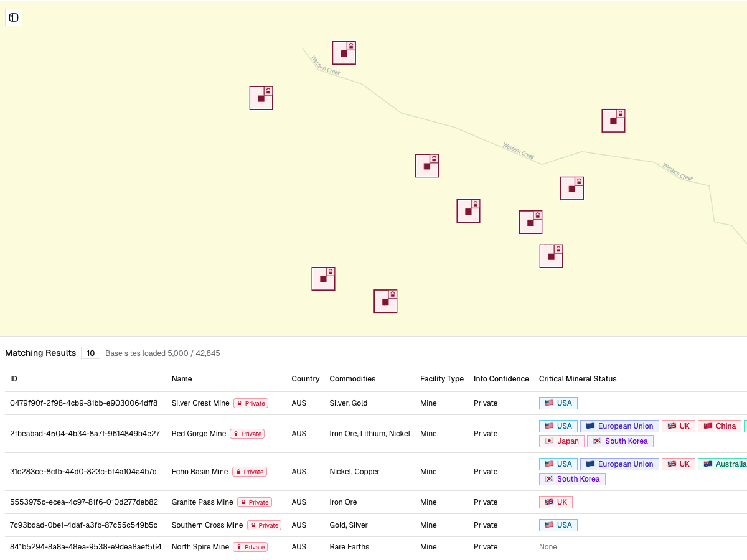
Task: Click the lock icon in Red Gorge Mine's Private badge
Action: (x=237, y=434)
